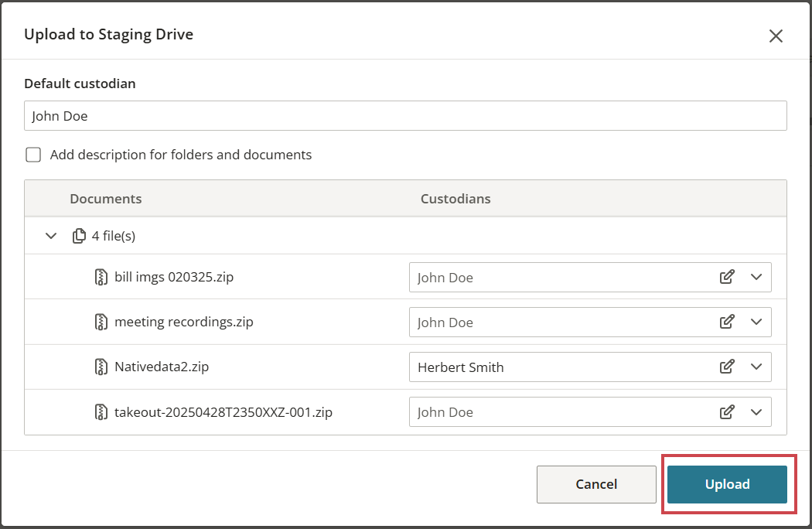This screenshot has width=812, height=529.
Task: Open the Herbert Smith custodian dropdown arrow
Action: 756,367
